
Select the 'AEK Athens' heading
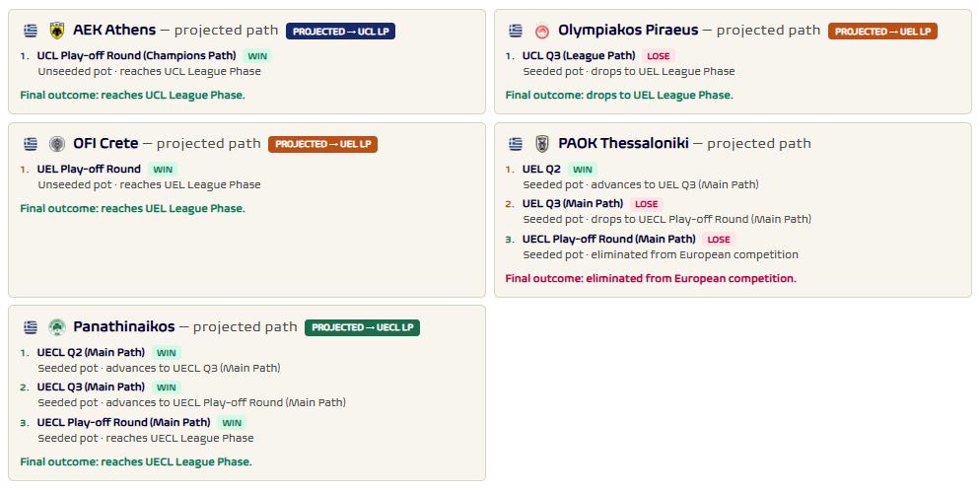[114, 30]
